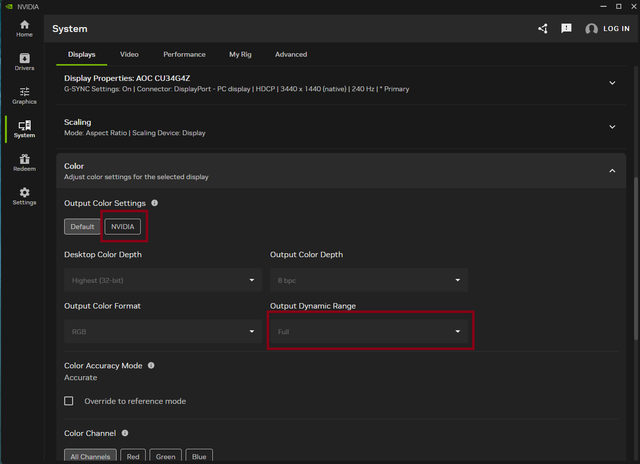Open the System section in sidebar

pyautogui.click(x=24, y=129)
